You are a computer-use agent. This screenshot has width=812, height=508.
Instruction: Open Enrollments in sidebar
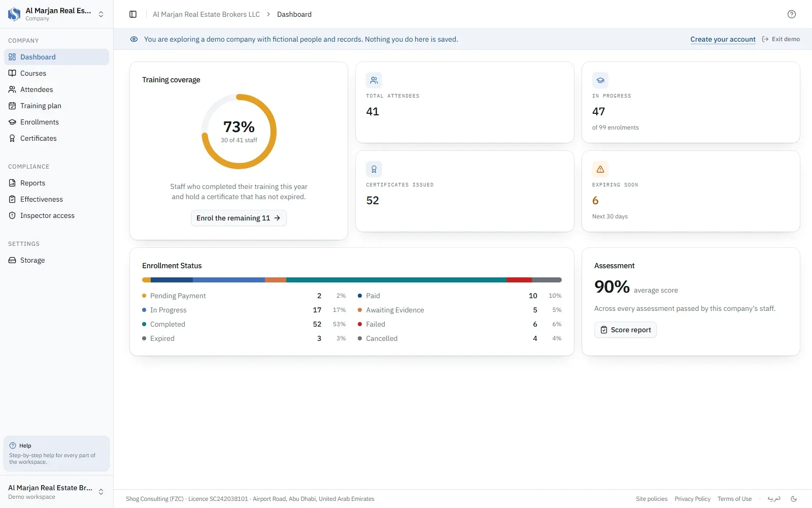click(56, 122)
